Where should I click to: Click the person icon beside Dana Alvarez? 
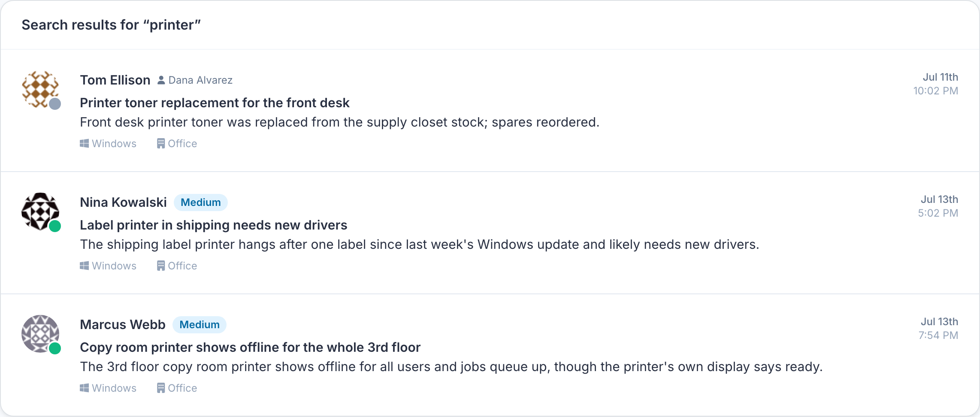(x=161, y=80)
